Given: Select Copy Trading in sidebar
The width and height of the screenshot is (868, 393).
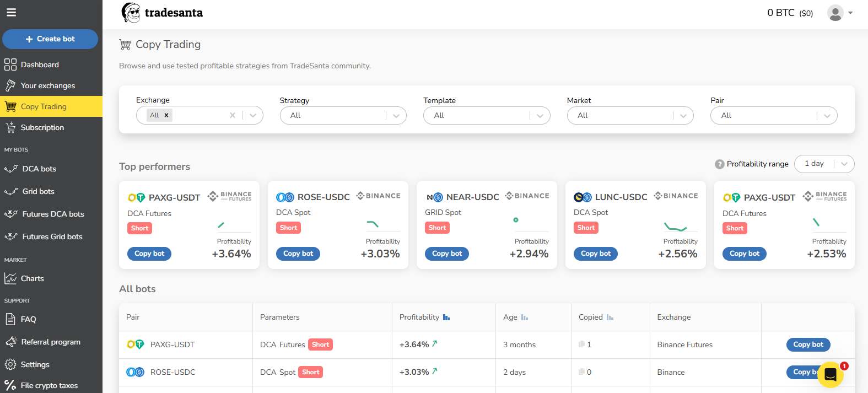Looking at the screenshot, I should [51, 106].
